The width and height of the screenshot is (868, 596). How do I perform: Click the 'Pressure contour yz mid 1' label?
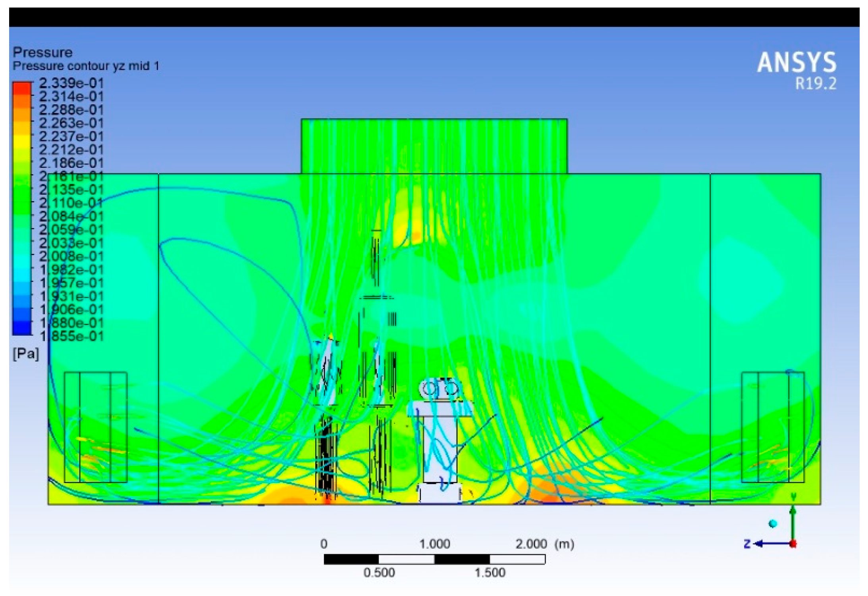point(86,66)
